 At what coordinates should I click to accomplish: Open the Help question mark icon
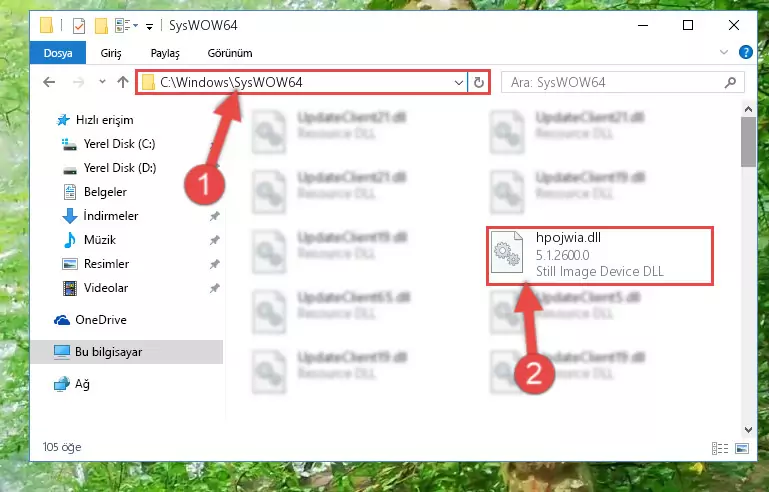[x=745, y=52]
